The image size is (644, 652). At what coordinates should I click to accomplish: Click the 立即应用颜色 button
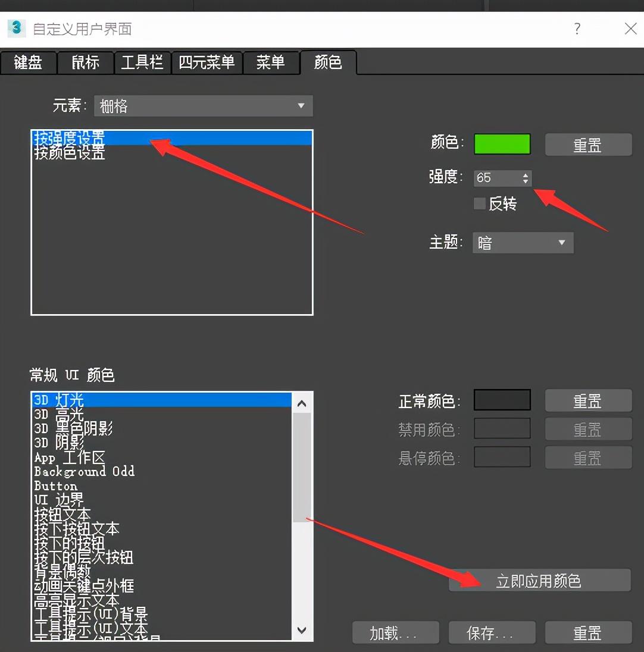[x=539, y=580]
